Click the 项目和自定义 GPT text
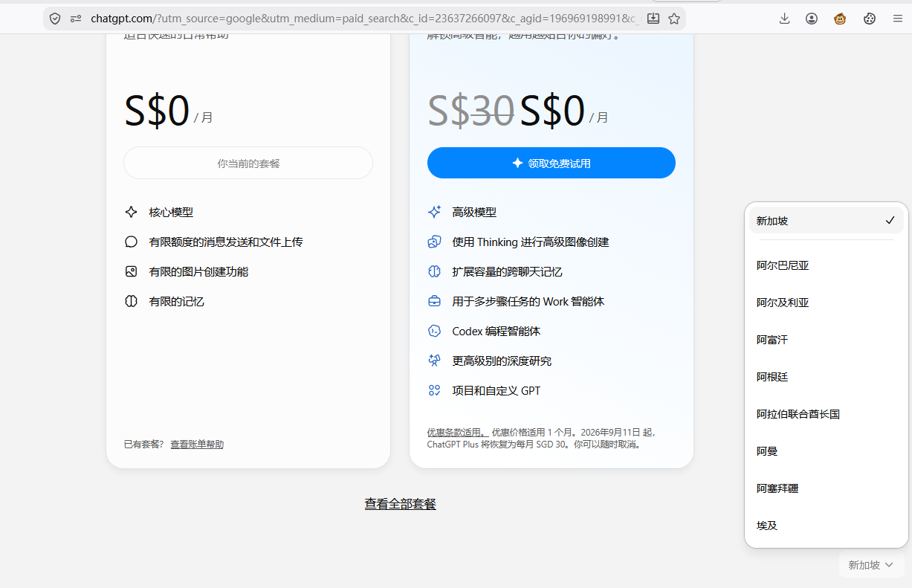The height and width of the screenshot is (588, 912). pyautogui.click(x=497, y=390)
